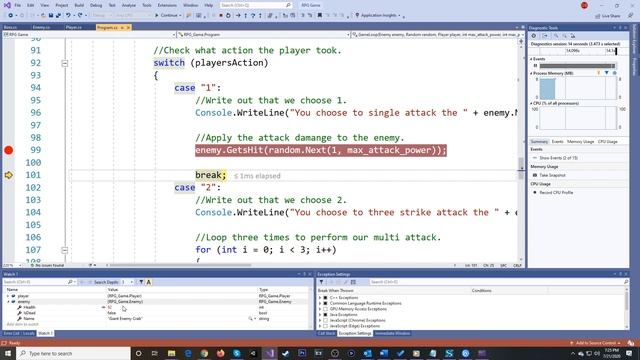The image size is (640, 360).
Task: Click the Take Snapshot camera icon
Action: click(x=535, y=175)
